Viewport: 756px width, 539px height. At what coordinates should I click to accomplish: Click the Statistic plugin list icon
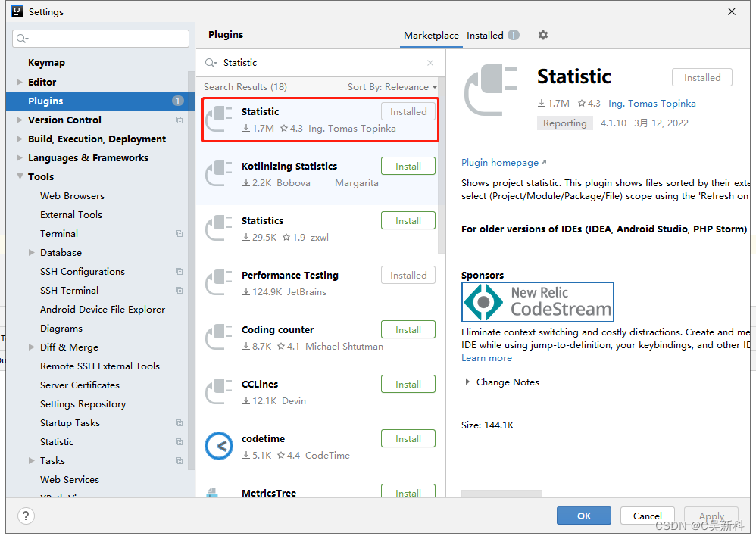pos(219,120)
